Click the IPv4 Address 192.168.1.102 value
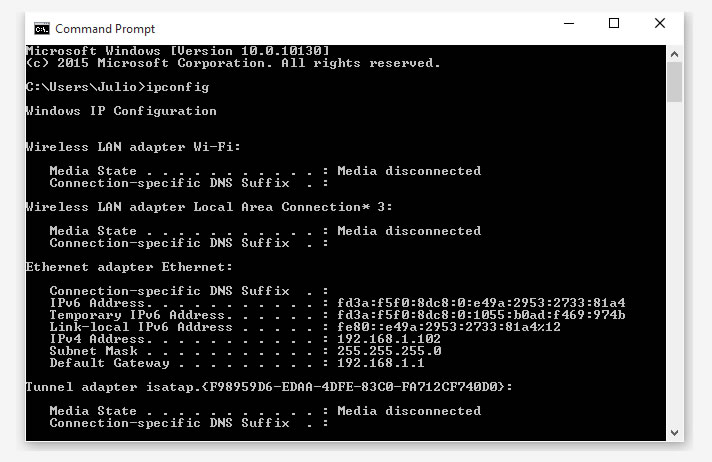Image resolution: width=712 pixels, height=462 pixels. (x=389, y=339)
